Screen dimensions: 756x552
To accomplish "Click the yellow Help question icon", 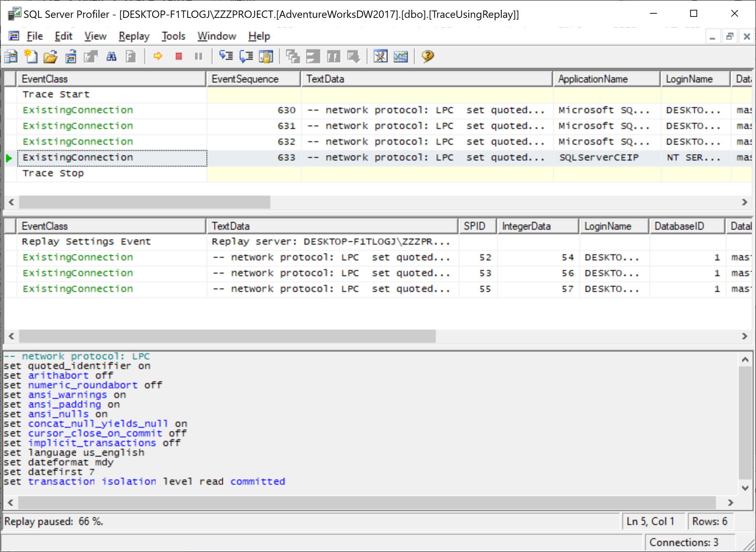I will point(428,56).
